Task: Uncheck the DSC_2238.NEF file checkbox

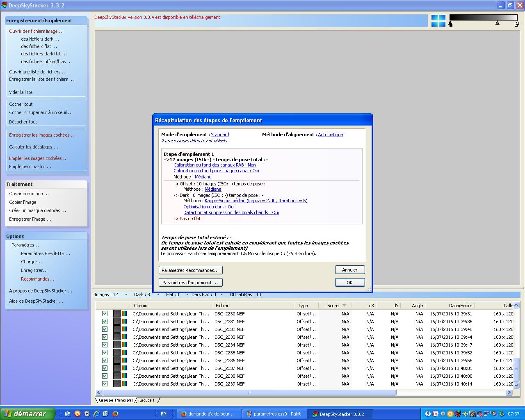Action: [x=105, y=376]
